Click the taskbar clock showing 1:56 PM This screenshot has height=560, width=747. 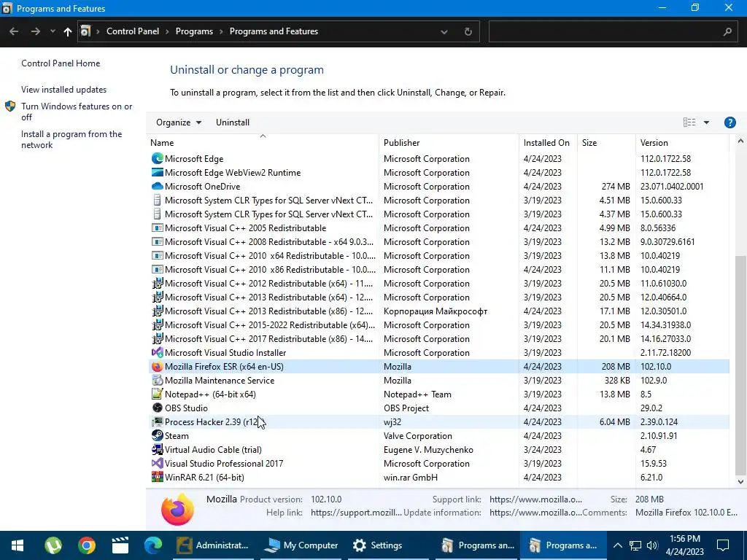coord(686,545)
